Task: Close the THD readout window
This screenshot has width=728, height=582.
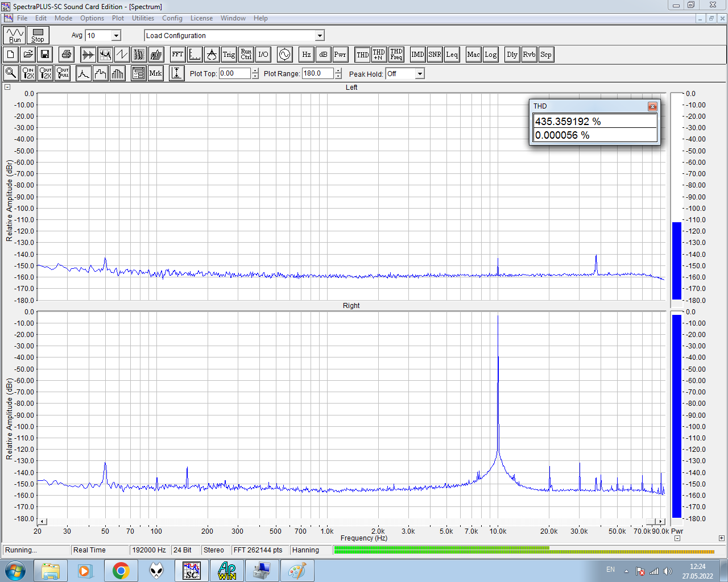Action: (652, 106)
